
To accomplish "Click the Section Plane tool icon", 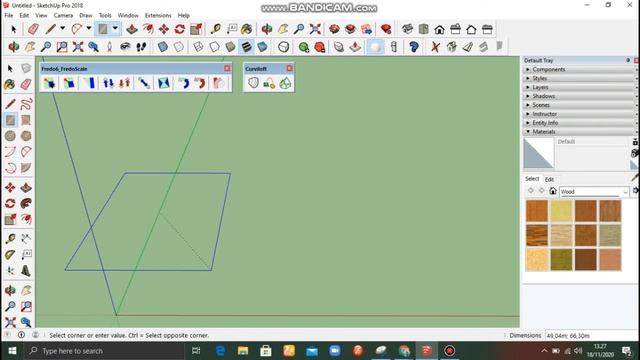I will (x=283, y=47).
